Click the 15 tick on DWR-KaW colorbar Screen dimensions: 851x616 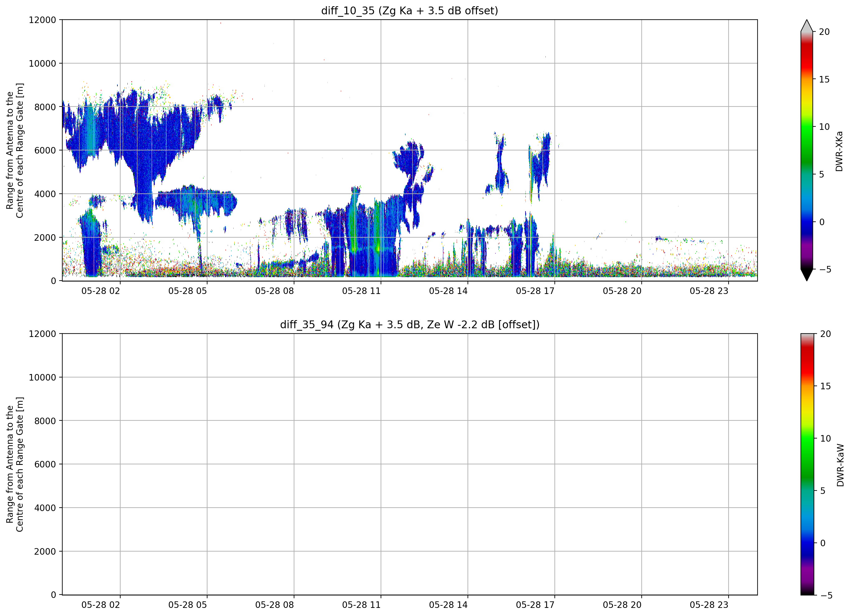click(825, 386)
